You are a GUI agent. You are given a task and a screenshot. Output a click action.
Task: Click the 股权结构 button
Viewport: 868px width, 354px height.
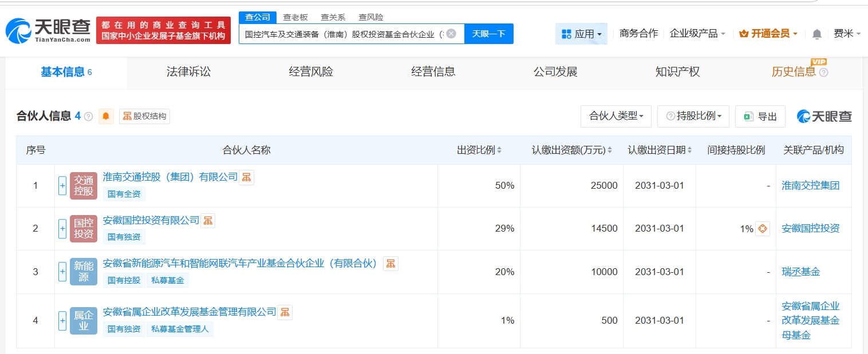[x=144, y=116]
